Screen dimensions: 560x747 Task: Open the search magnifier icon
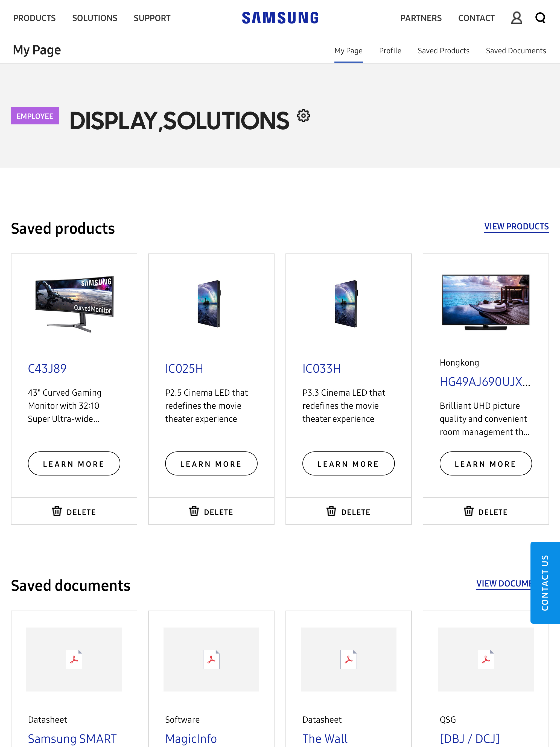[x=540, y=18]
